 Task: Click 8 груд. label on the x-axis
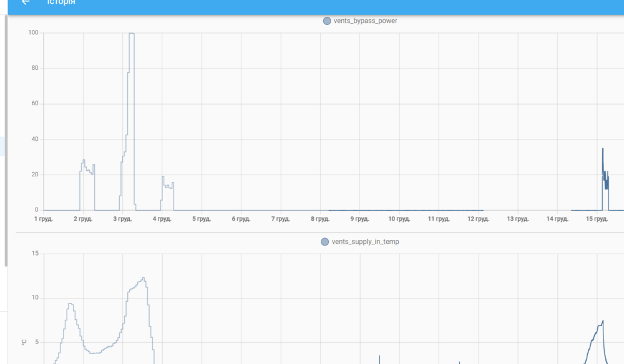click(320, 219)
